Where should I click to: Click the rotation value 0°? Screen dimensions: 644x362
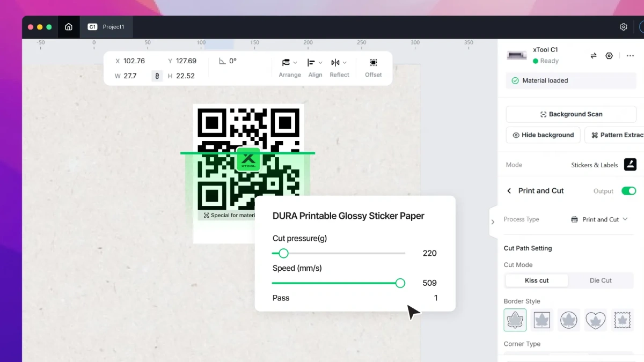233,61
